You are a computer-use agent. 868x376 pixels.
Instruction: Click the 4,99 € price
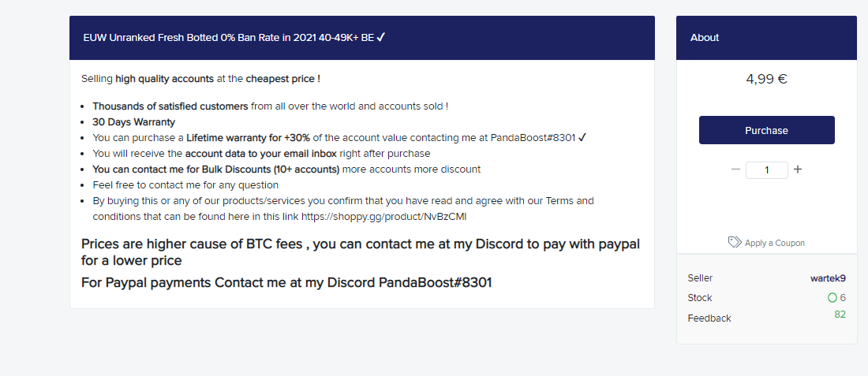[766, 79]
